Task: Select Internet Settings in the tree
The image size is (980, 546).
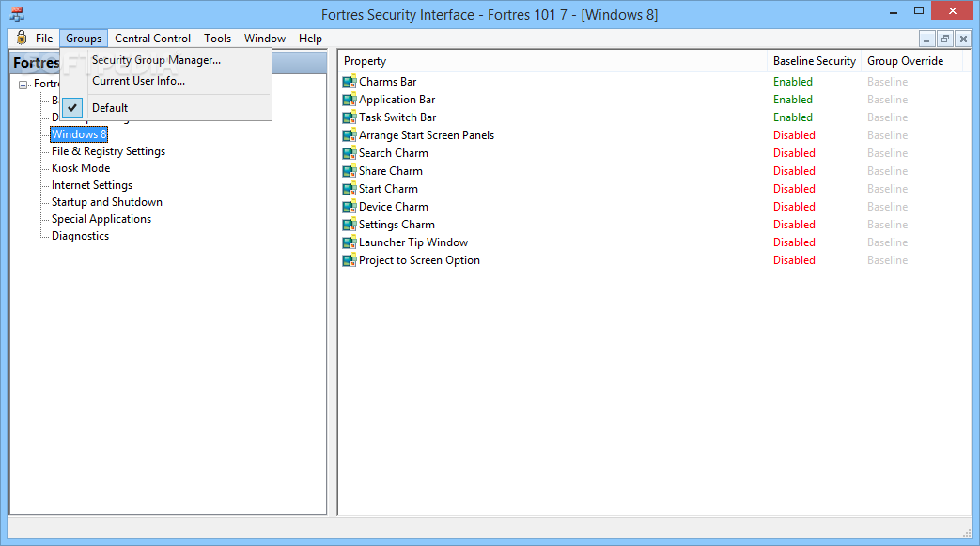Action: [92, 185]
